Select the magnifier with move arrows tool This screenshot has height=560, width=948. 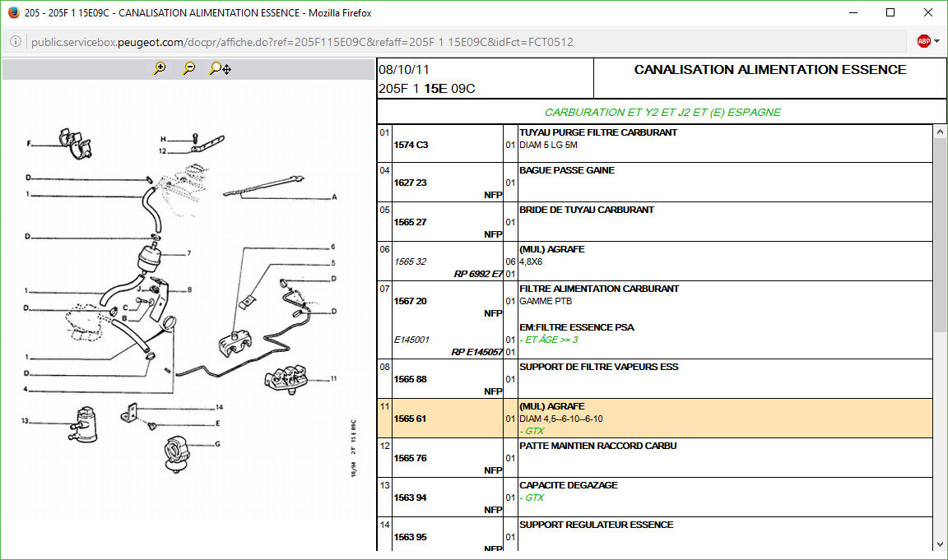219,69
